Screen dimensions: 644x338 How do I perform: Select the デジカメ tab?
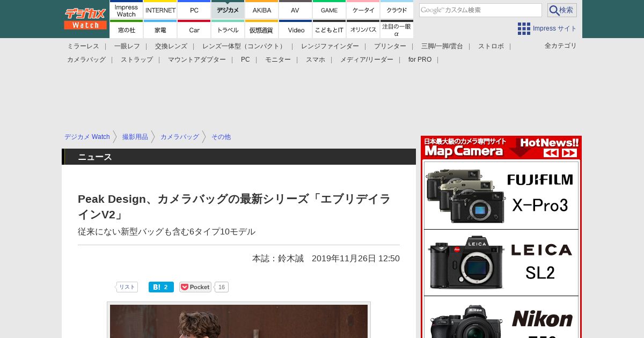pyautogui.click(x=228, y=10)
